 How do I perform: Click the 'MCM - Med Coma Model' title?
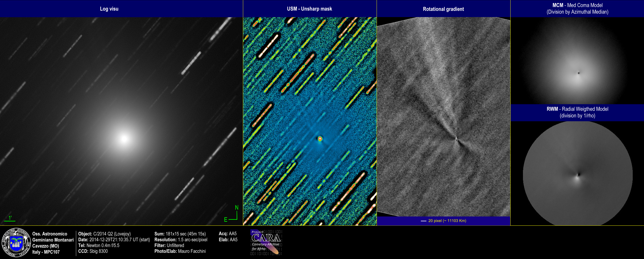point(577,5)
